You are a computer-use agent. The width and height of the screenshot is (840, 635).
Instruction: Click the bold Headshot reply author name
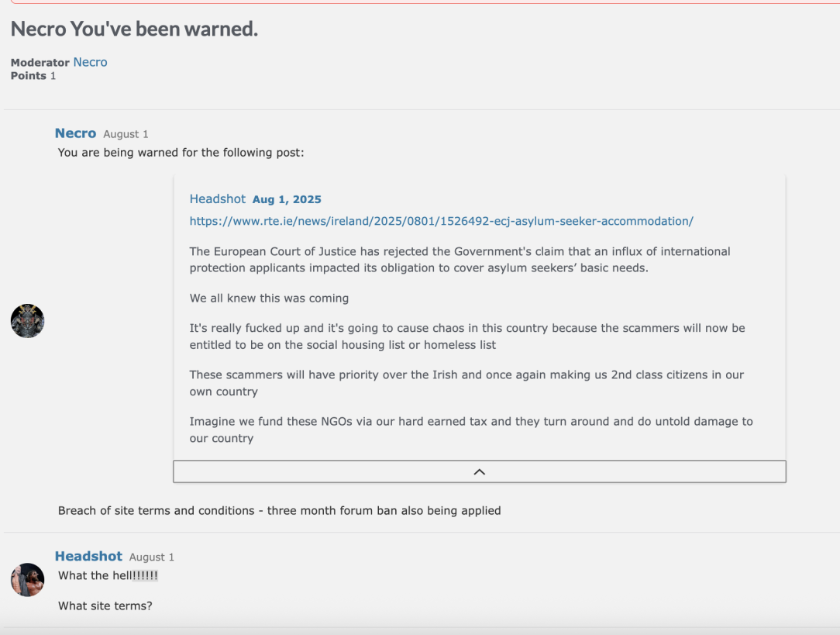(88, 556)
